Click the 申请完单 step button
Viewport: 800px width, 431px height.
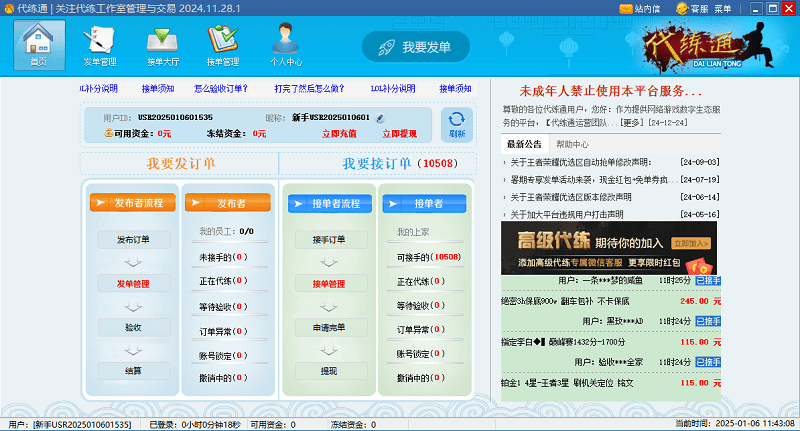331,327
